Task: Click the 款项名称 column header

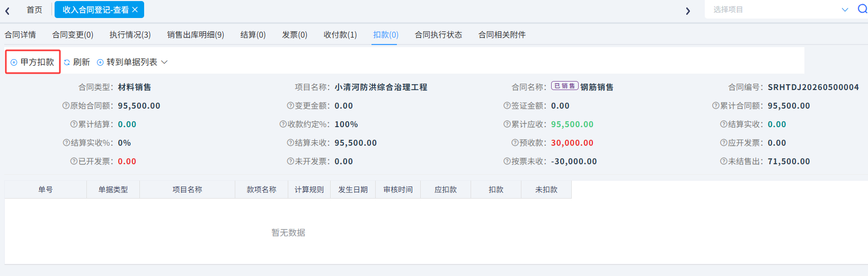Action: [x=261, y=190]
